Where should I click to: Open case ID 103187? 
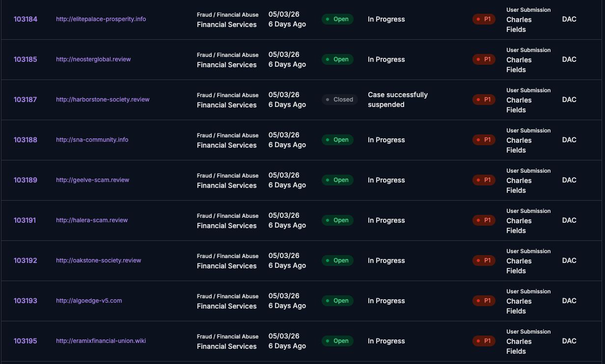click(26, 100)
